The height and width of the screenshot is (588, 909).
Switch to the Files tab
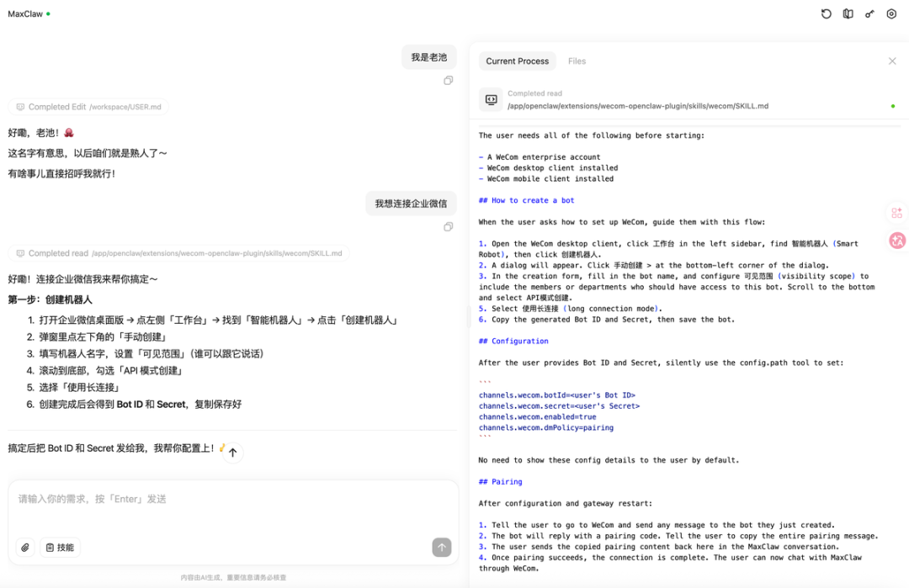[577, 61]
